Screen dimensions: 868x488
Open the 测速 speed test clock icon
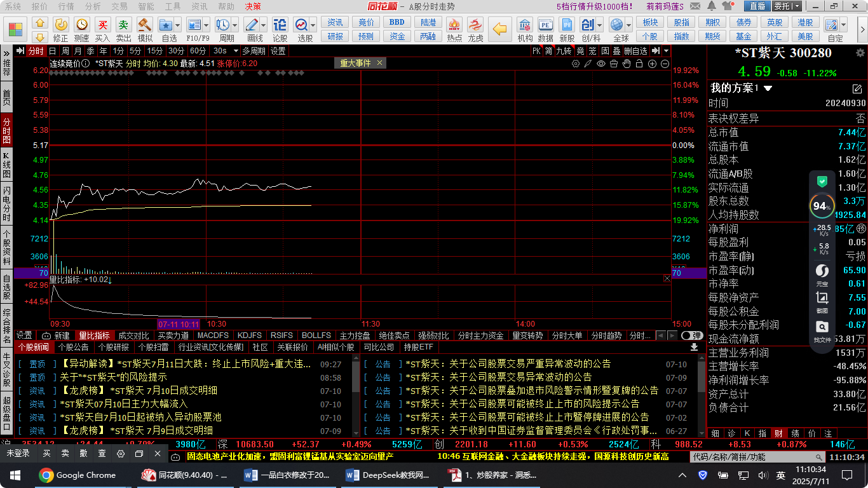(81, 25)
